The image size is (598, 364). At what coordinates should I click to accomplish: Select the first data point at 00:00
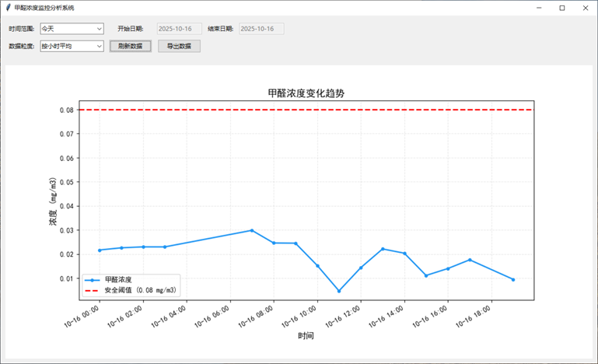(x=100, y=250)
